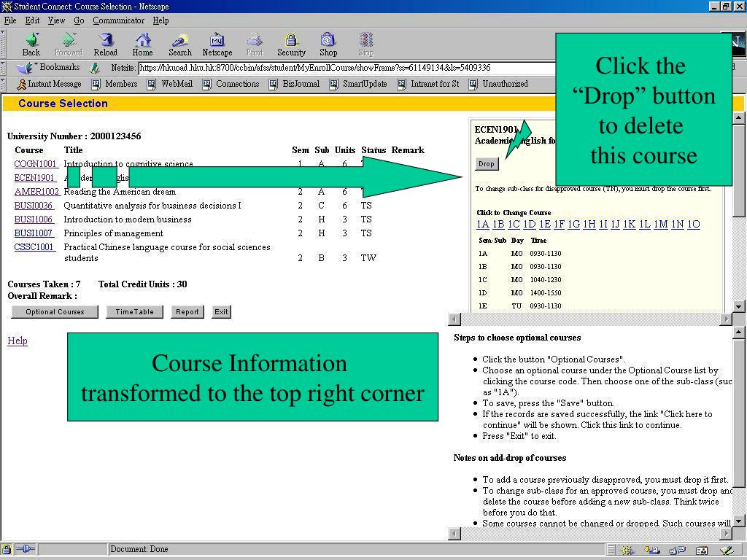Click the Stop traffic light icon

pyautogui.click(x=366, y=44)
